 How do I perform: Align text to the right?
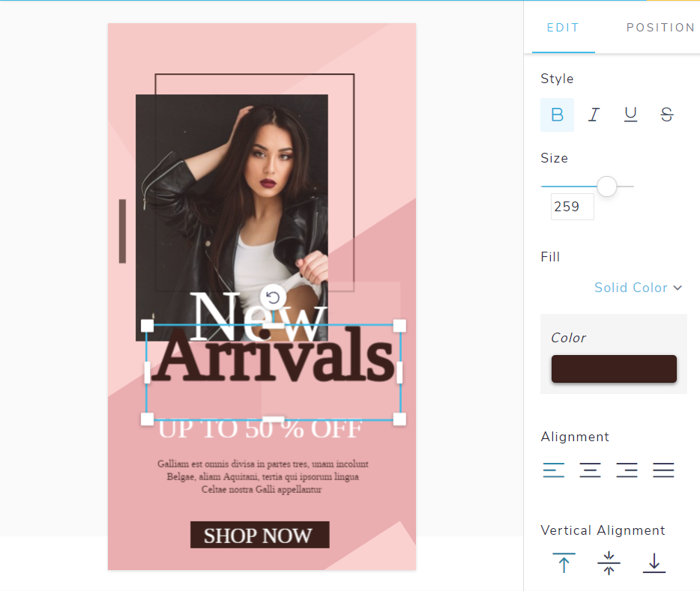[x=627, y=470]
